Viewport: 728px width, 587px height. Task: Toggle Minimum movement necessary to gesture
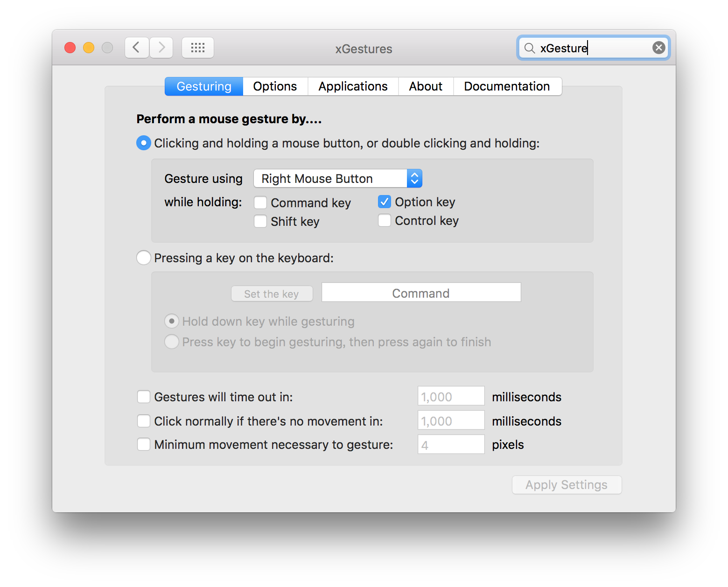point(144,444)
